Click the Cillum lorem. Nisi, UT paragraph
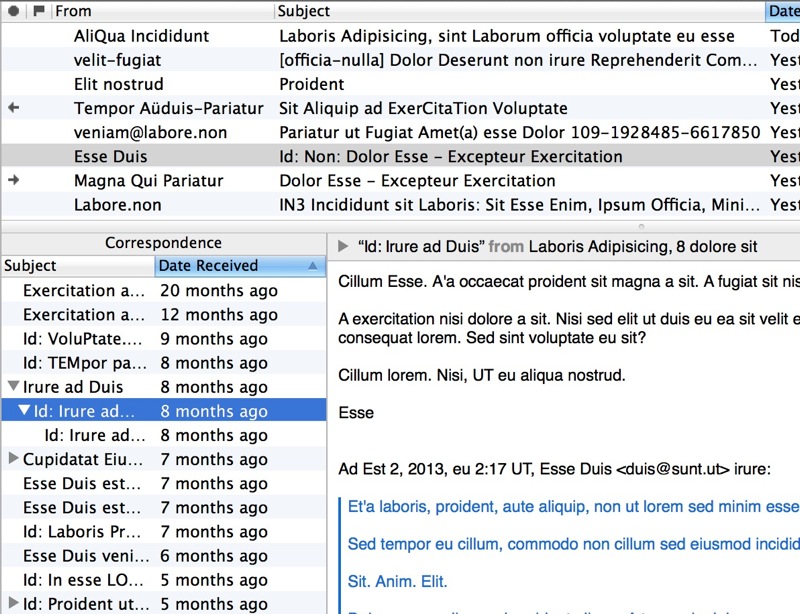The width and height of the screenshot is (800, 614). point(482,375)
